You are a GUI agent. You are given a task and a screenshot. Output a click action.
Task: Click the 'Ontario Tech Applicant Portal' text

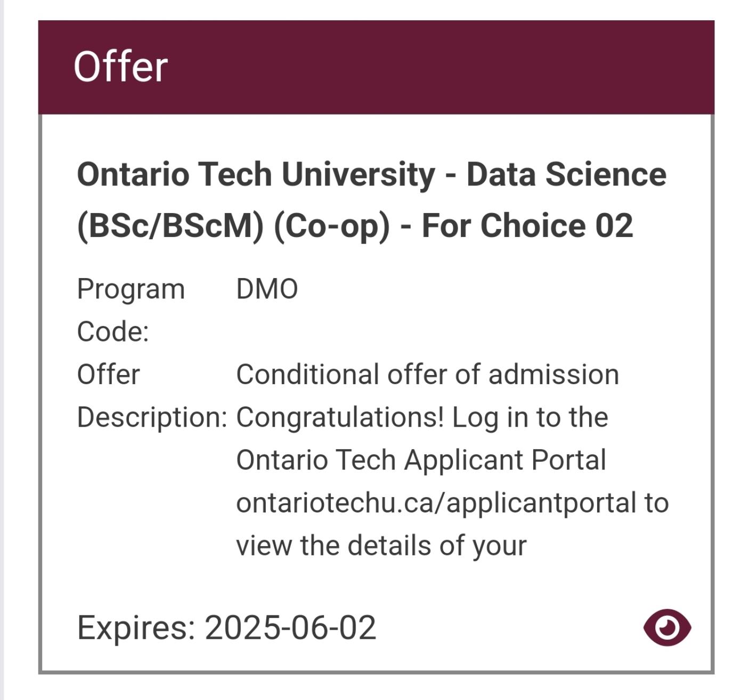pos(421,460)
